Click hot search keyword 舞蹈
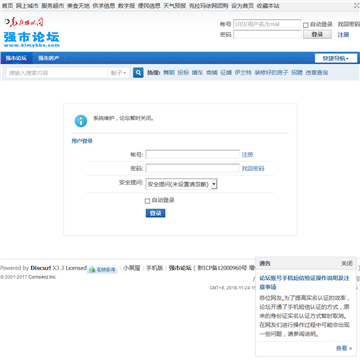360x360 pixels. [x=169, y=73]
